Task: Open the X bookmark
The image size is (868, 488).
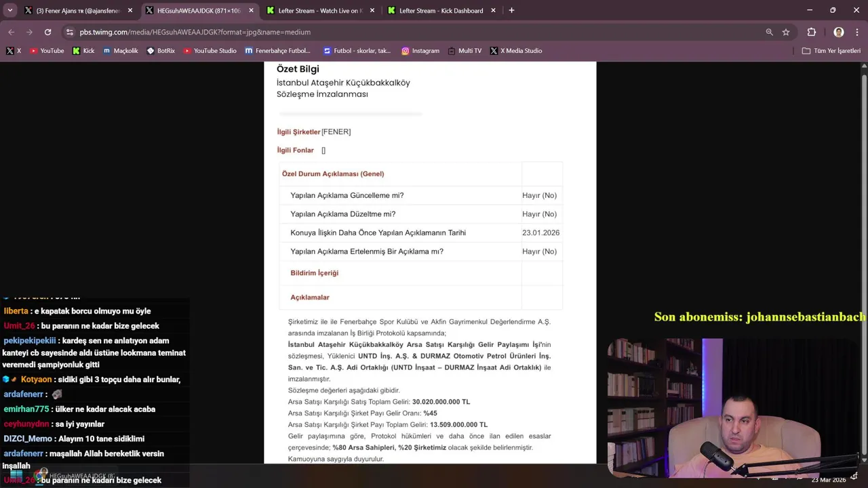Action: (x=14, y=51)
